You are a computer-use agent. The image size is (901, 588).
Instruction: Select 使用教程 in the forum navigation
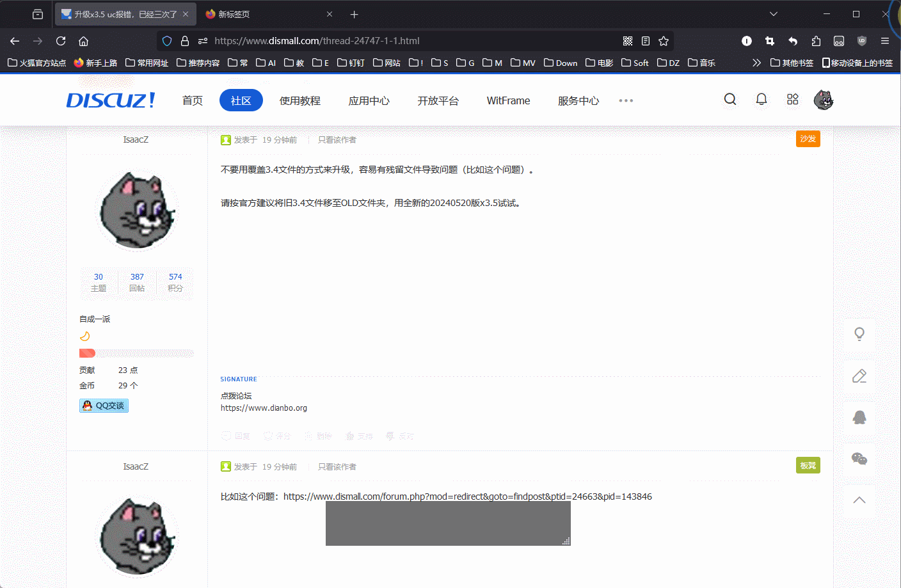[x=300, y=100]
